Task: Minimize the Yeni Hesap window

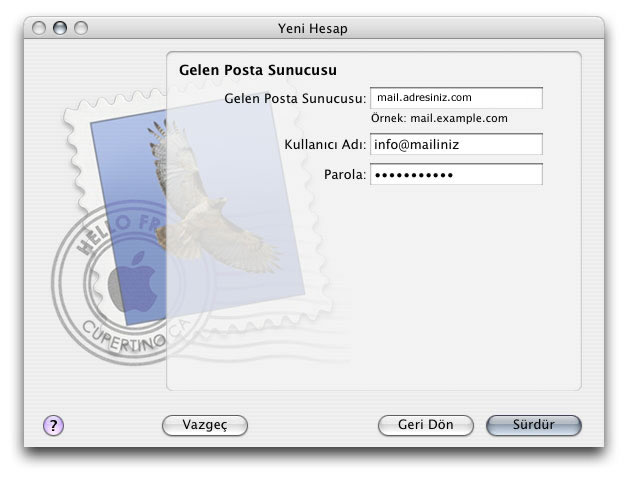Action: click(x=60, y=28)
